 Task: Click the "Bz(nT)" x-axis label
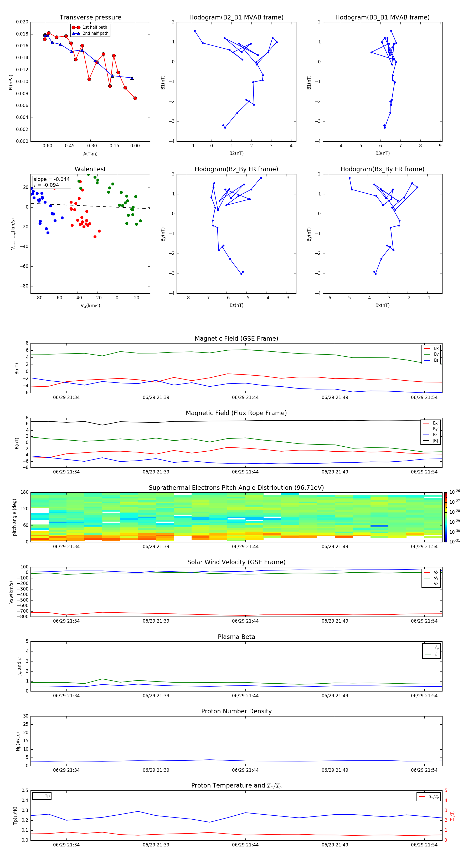[236, 305]
